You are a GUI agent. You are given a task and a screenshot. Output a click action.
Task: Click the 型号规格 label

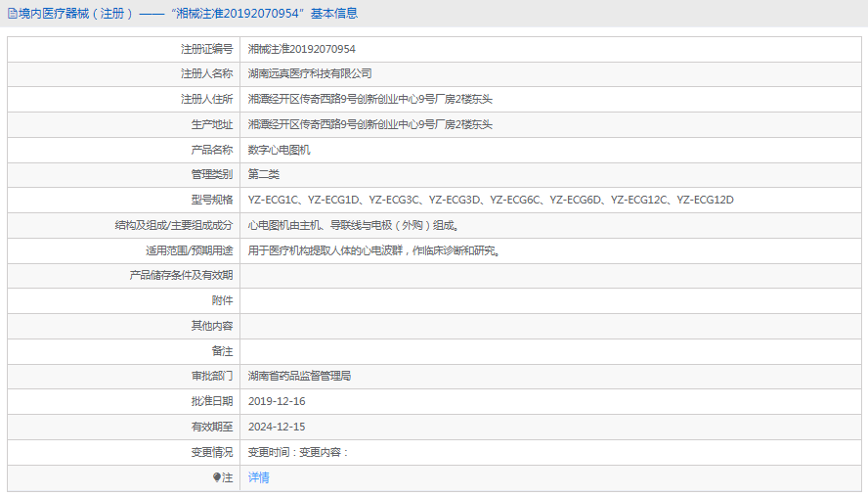[212, 200]
